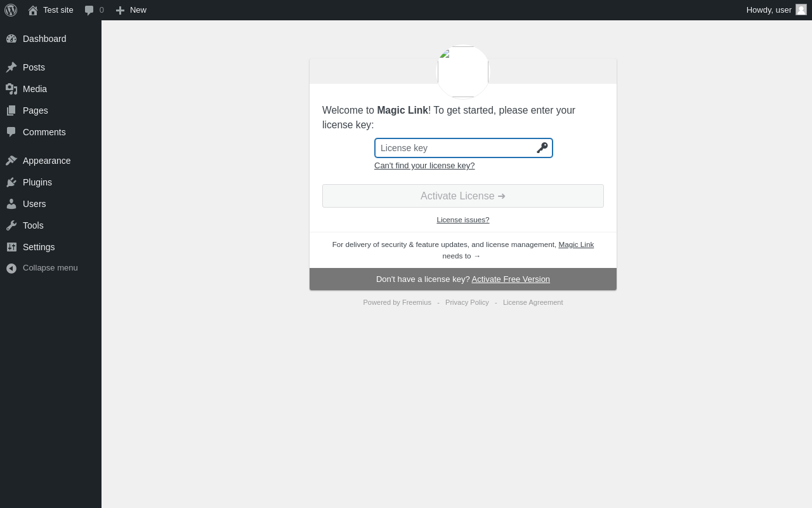Open the Posts menu item

(51, 67)
